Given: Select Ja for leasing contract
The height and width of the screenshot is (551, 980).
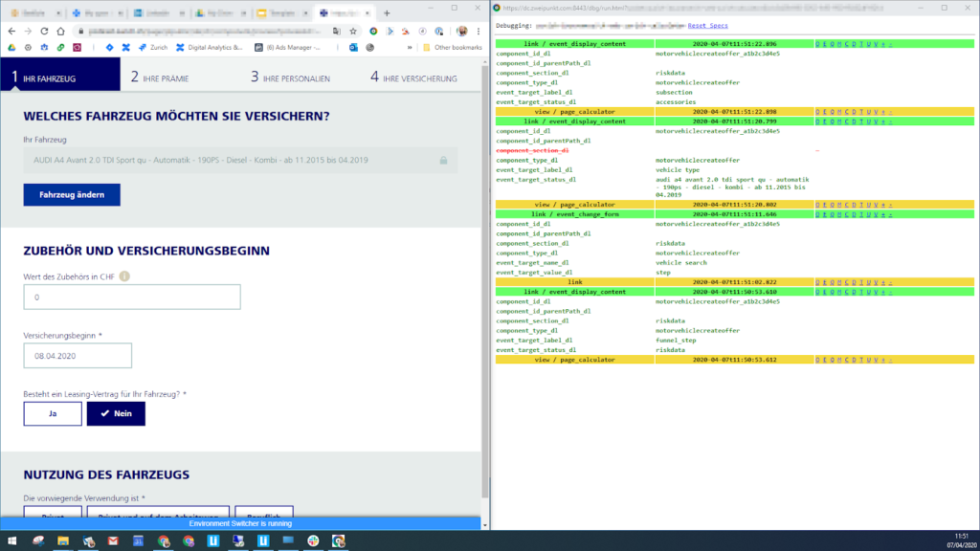Looking at the screenshot, I should coord(53,413).
